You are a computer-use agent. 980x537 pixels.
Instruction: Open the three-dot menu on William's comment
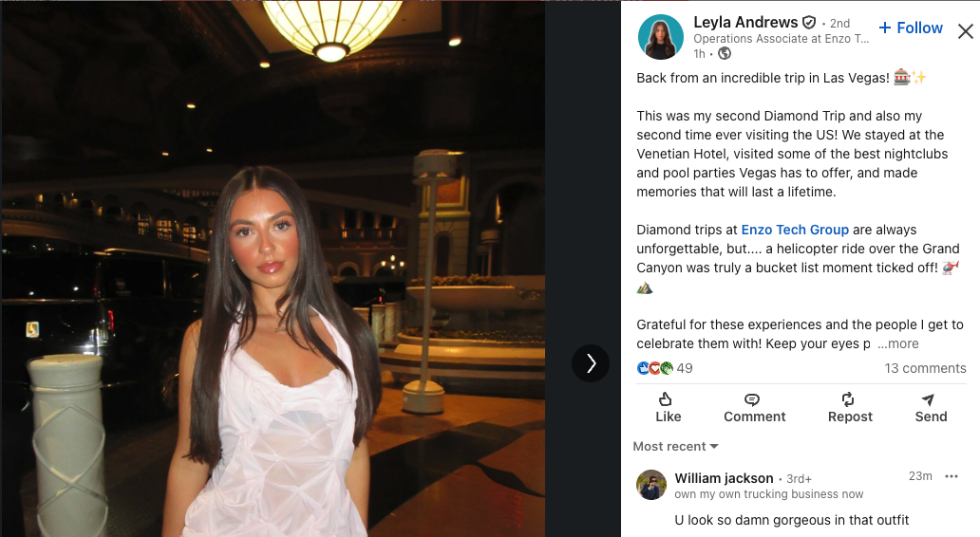pyautogui.click(x=952, y=476)
